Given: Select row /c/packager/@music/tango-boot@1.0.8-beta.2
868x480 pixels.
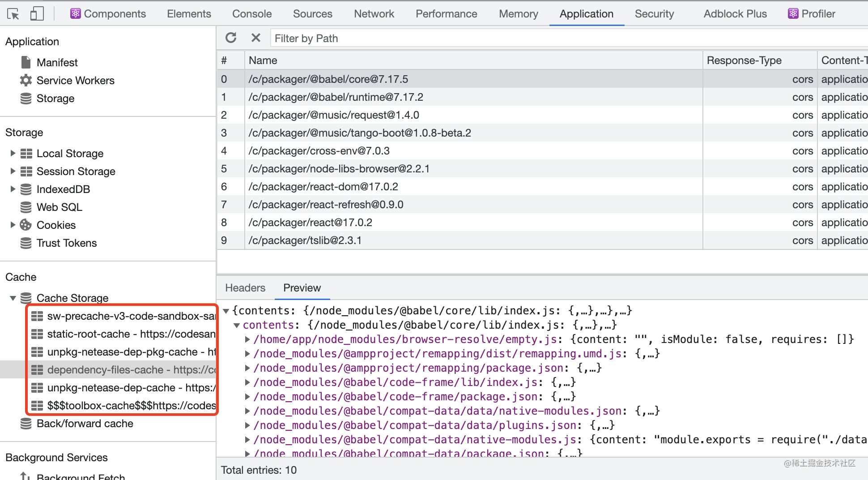Looking at the screenshot, I should tap(542, 133).
